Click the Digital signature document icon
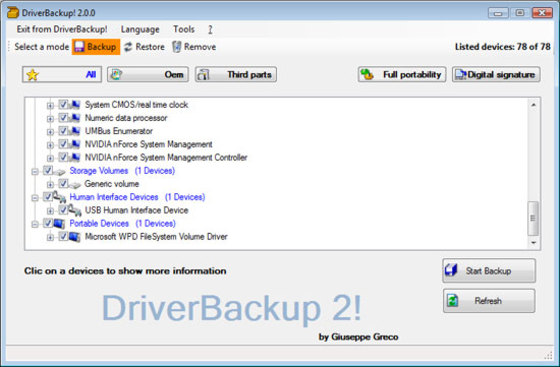560x367 pixels. 460,74
